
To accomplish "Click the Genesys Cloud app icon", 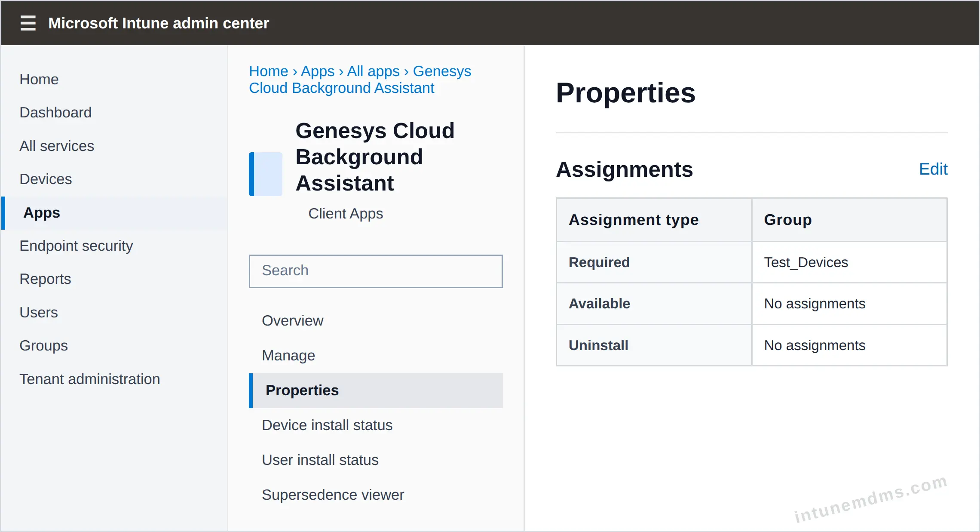I will click(x=266, y=174).
